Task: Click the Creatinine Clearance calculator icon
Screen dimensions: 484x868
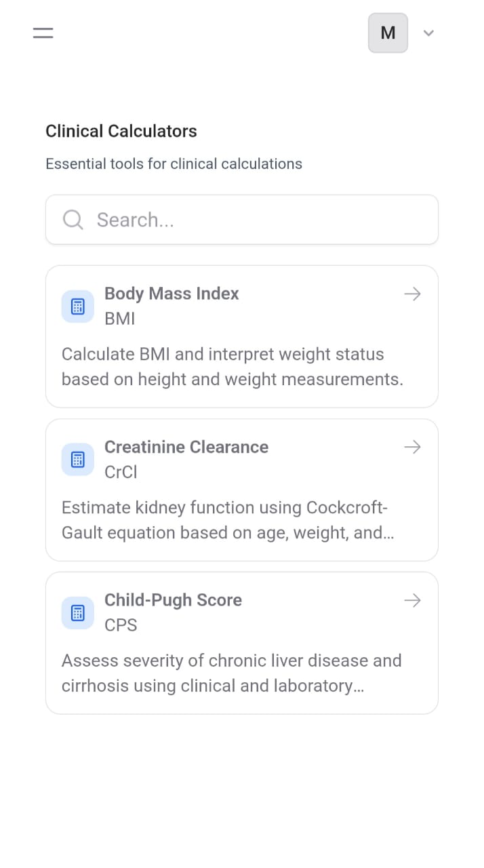Action: [x=77, y=459]
